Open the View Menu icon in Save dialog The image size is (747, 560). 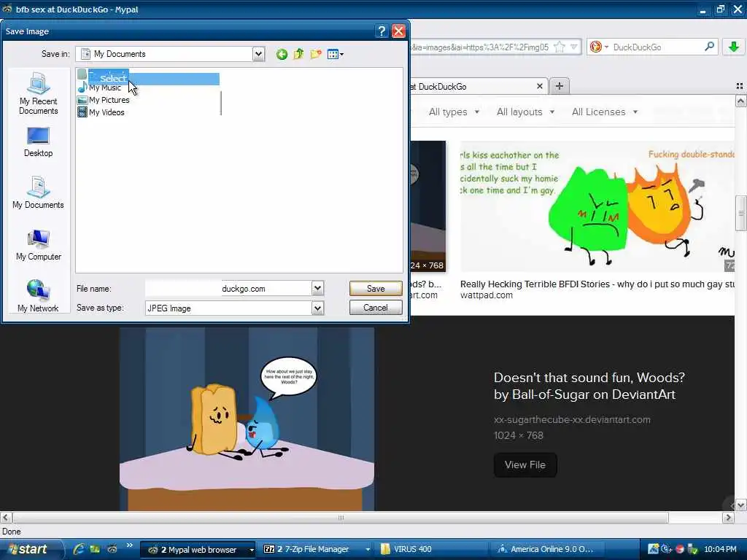336,54
